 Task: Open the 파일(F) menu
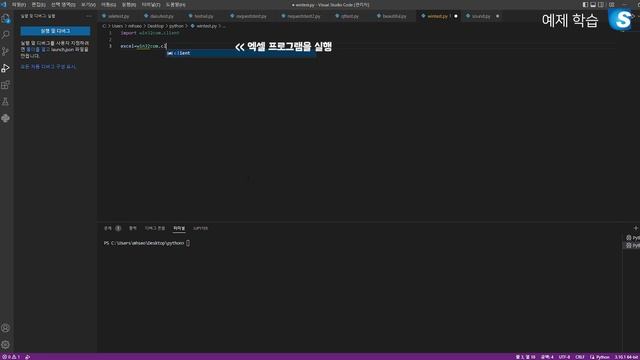19,4
